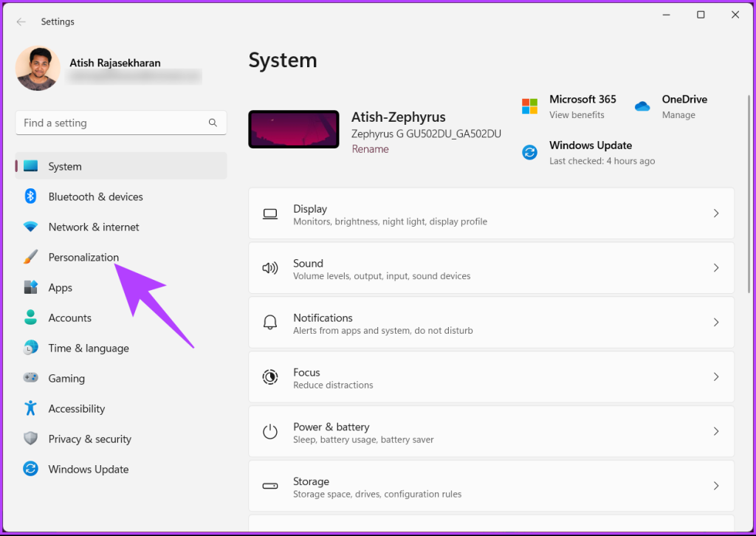Click the user profile picture

point(37,68)
